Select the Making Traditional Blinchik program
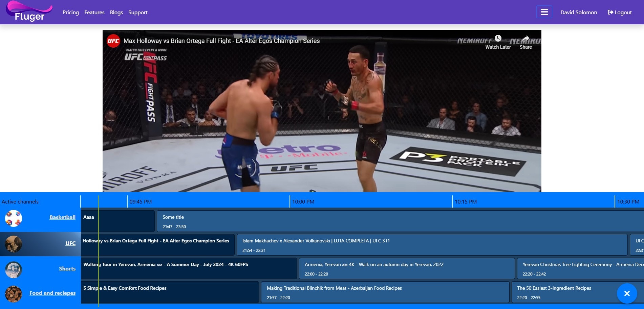This screenshot has height=309, width=644. pyautogui.click(x=385, y=292)
